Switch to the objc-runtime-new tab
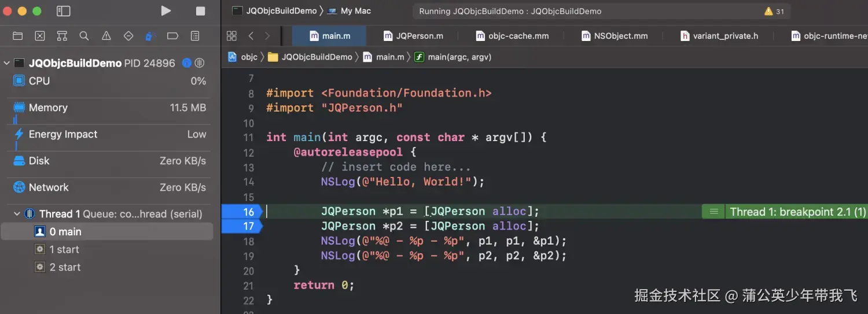Image resolution: width=868 pixels, height=314 pixels. (829, 36)
